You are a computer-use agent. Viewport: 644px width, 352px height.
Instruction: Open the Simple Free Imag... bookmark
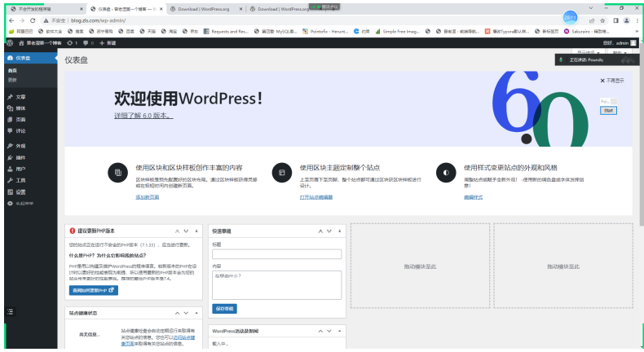[398, 31]
